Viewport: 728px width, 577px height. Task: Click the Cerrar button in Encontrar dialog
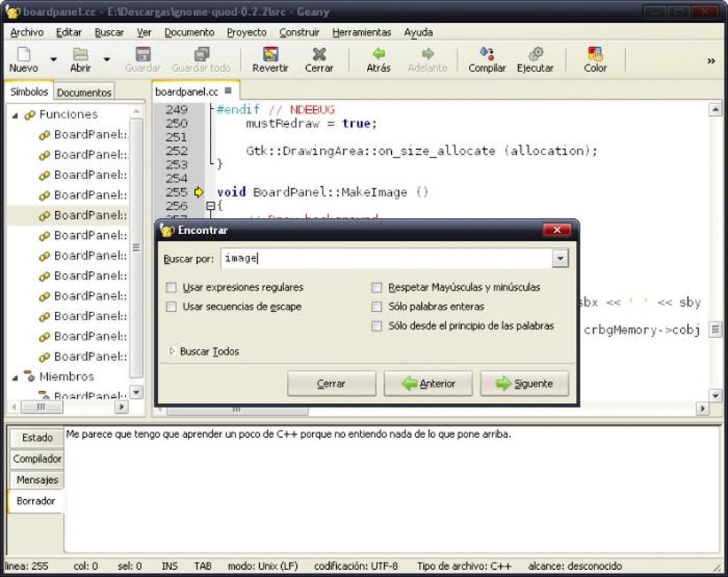331,384
